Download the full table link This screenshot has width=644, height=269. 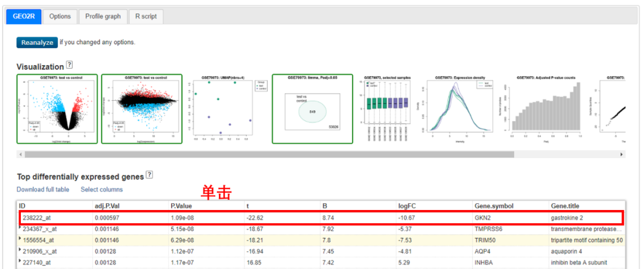coord(43,189)
